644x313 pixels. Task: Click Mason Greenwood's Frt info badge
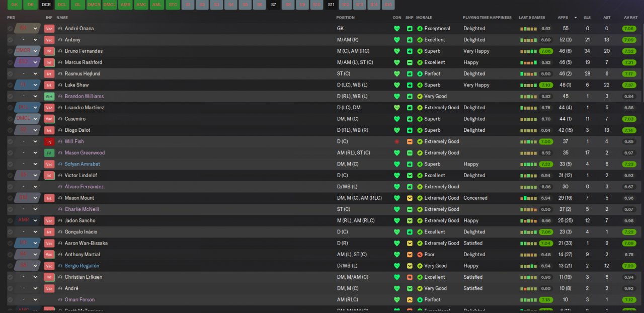pos(49,153)
